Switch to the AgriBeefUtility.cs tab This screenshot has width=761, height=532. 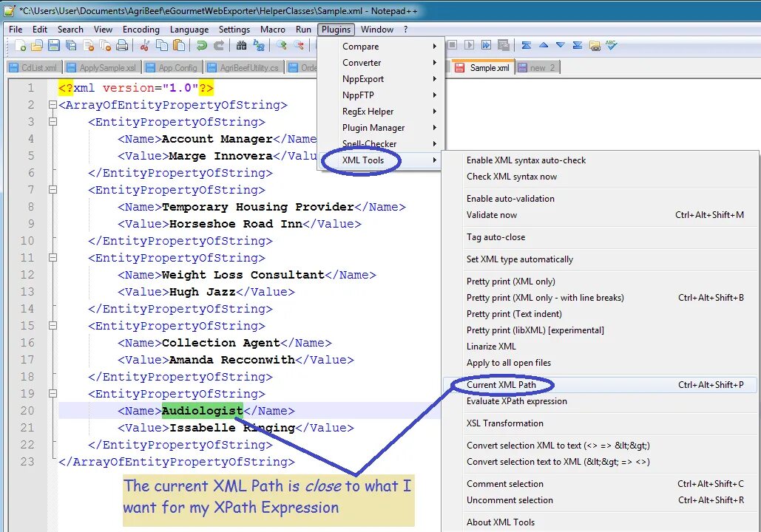[x=243, y=67]
